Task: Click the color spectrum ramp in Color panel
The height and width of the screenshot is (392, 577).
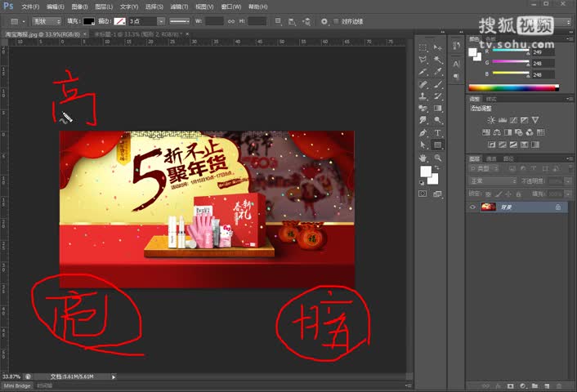Action: [x=514, y=88]
